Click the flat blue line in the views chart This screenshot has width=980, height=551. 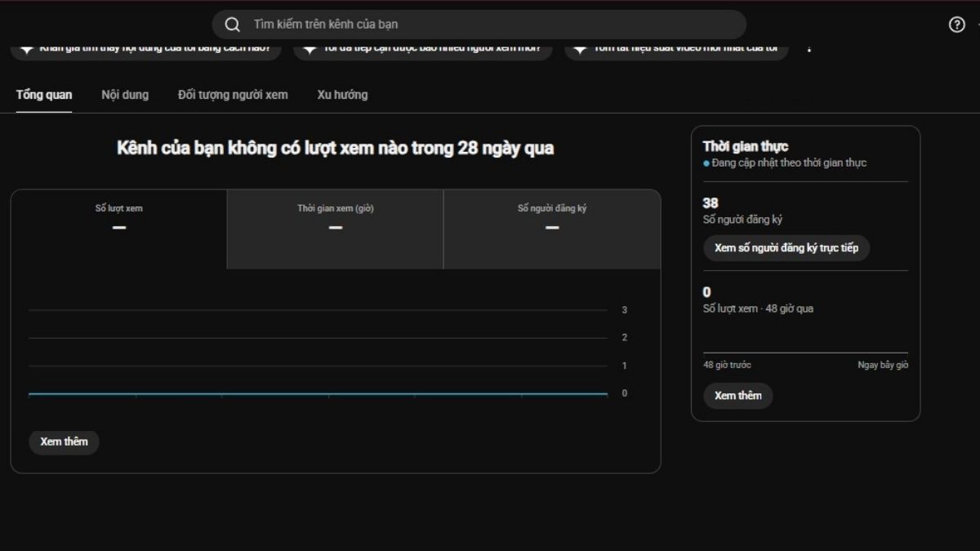tap(318, 393)
